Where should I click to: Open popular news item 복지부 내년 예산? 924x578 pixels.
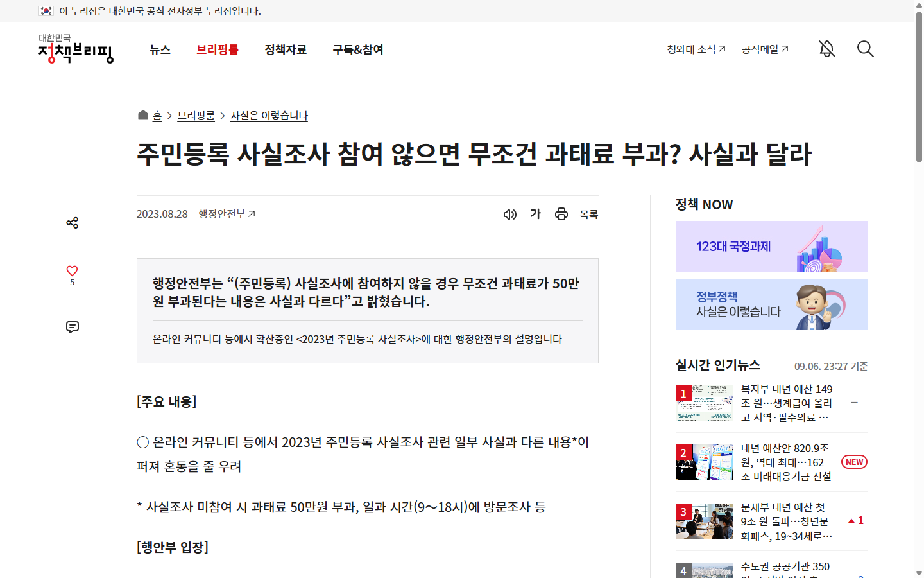tap(787, 403)
